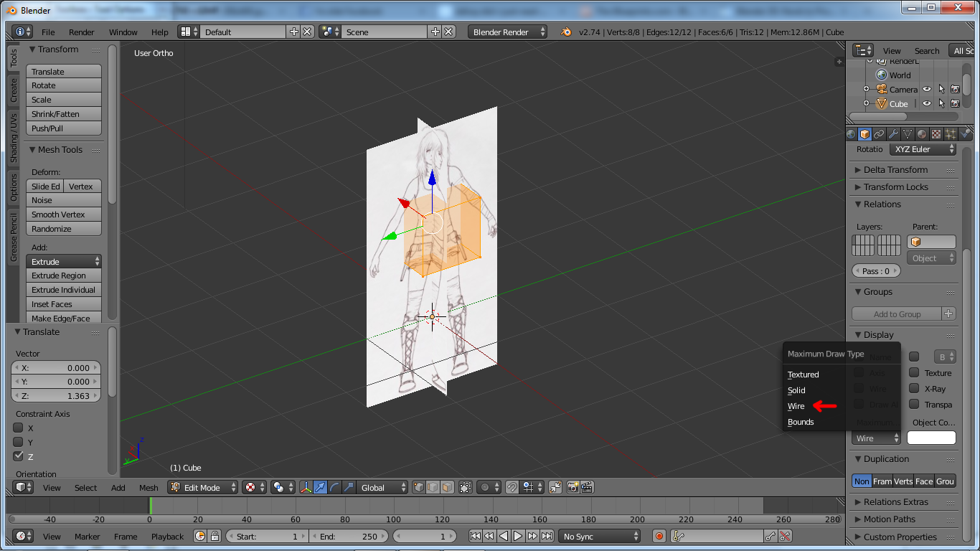
Task: Open the Texture checkered properties tab
Action: (x=936, y=133)
